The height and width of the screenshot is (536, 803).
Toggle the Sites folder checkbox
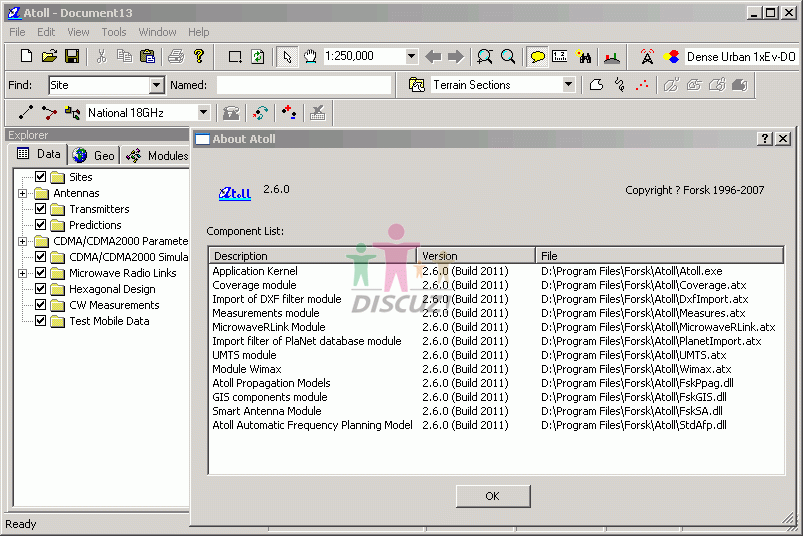point(41,177)
